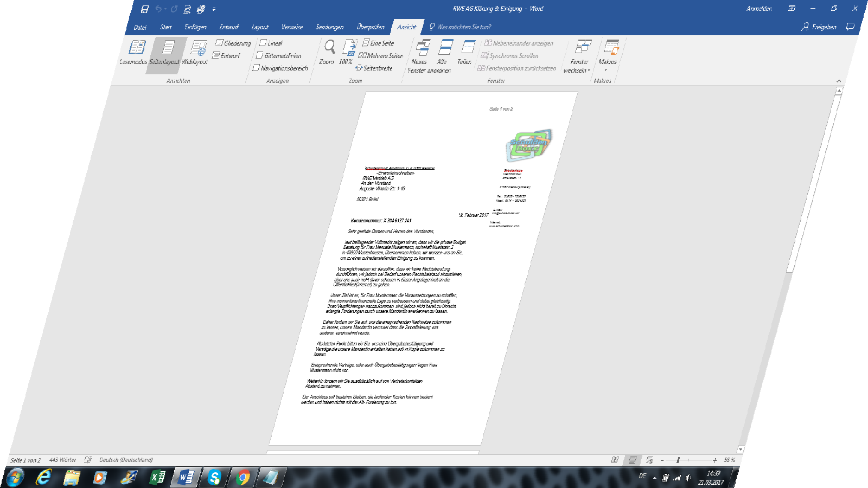
Task: Click the Anmelden sign-in link
Action: [759, 9]
